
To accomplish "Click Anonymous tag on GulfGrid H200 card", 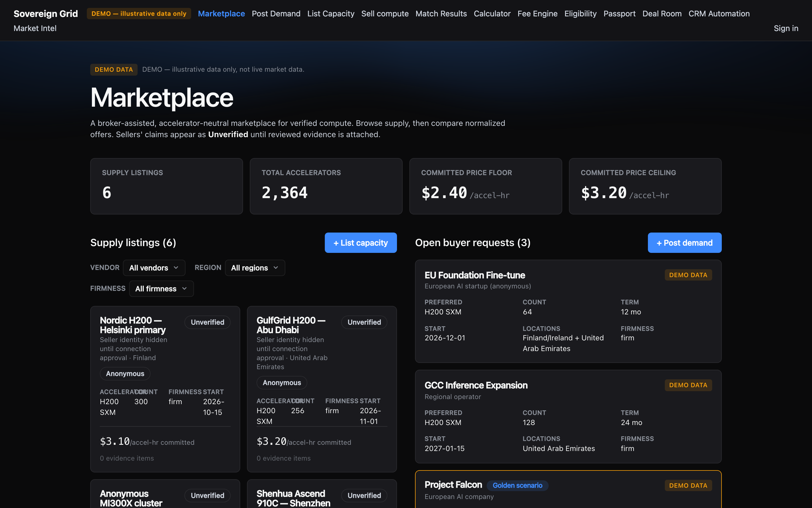I will (x=282, y=383).
